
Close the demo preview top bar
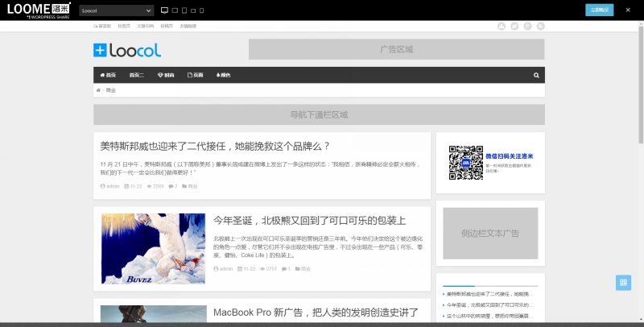click(x=628, y=10)
